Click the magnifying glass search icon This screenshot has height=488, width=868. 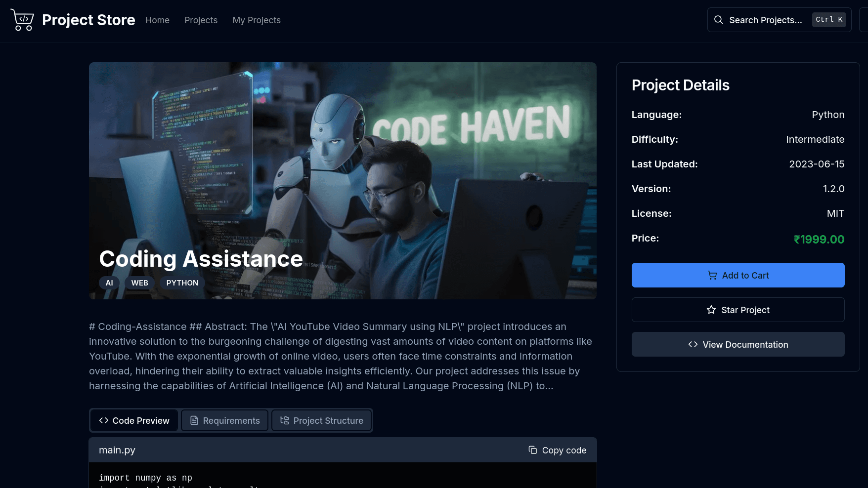click(x=719, y=20)
